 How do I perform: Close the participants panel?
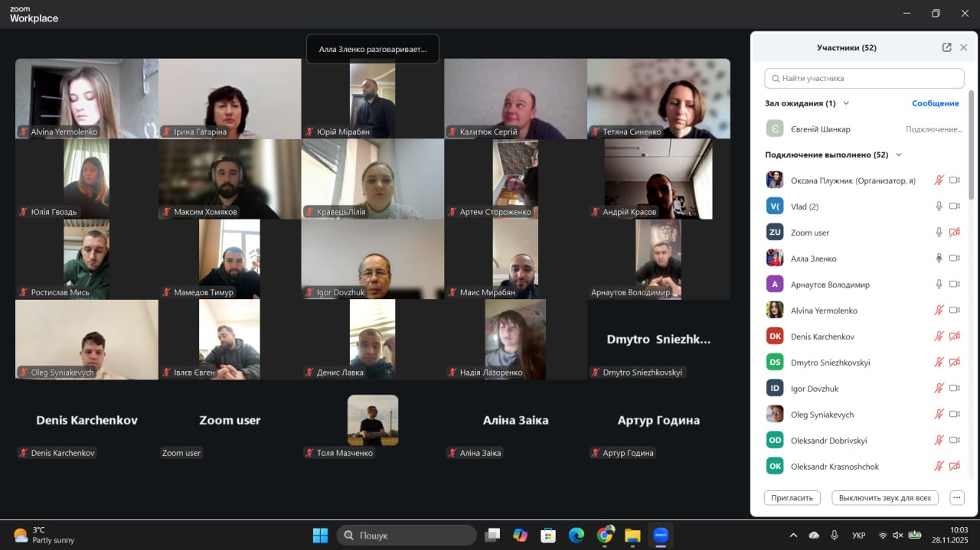[964, 47]
